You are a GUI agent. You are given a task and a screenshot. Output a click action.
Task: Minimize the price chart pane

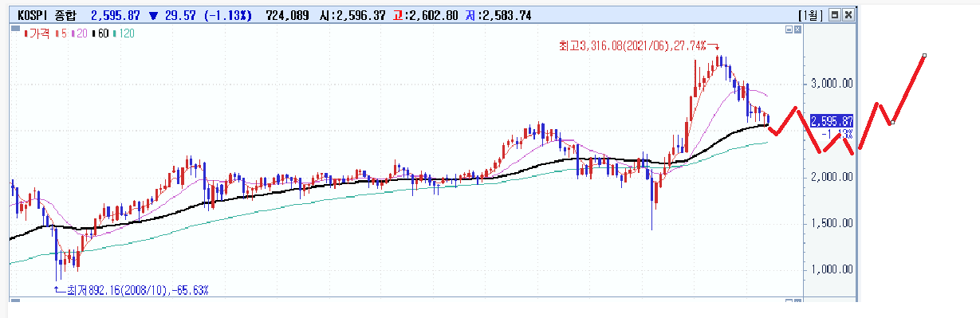click(x=789, y=29)
